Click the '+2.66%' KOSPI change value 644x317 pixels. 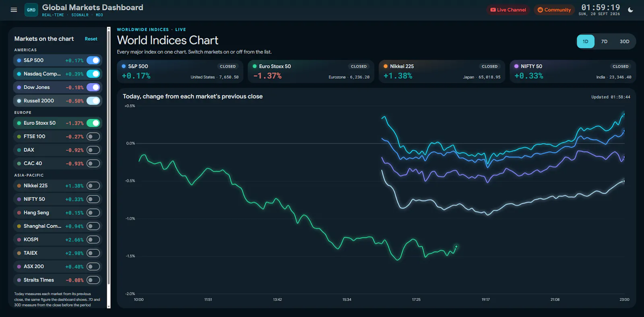[x=74, y=240]
